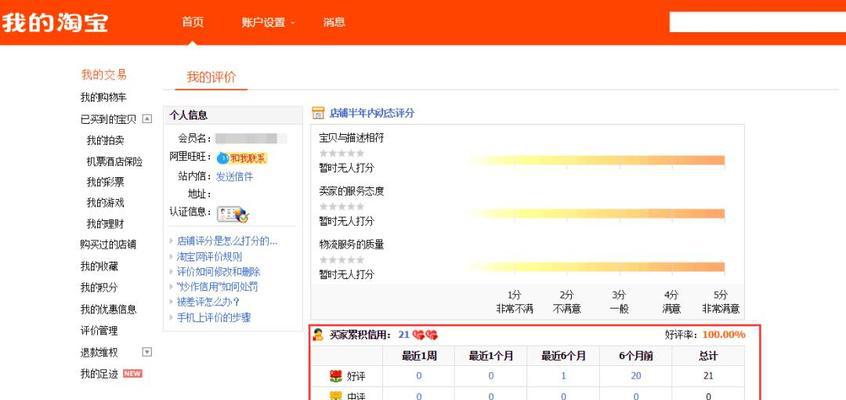Click the 卖家的服务态度 rating gradient bar
Screen dimensions: 846x400
[596, 214]
